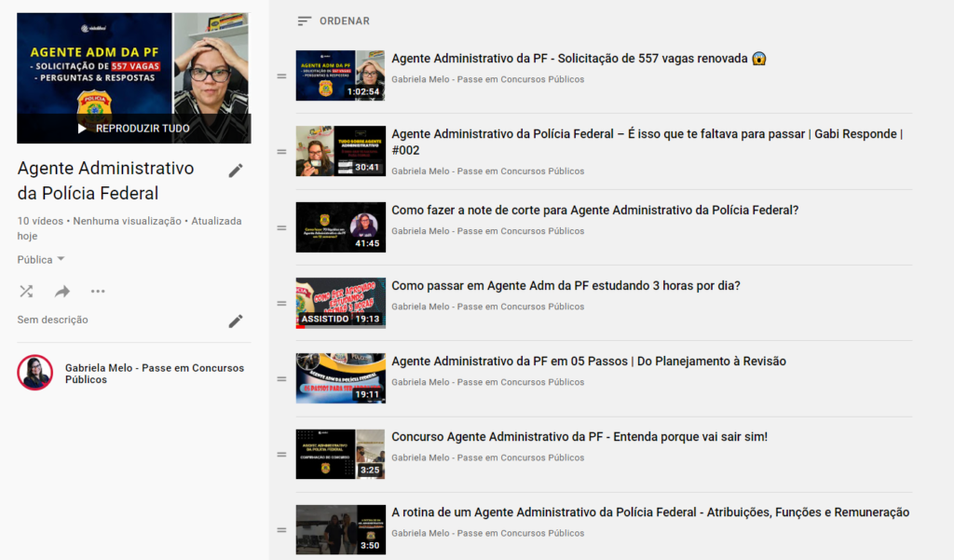Click REPRODUZIR TUDO to play all

tap(134, 129)
